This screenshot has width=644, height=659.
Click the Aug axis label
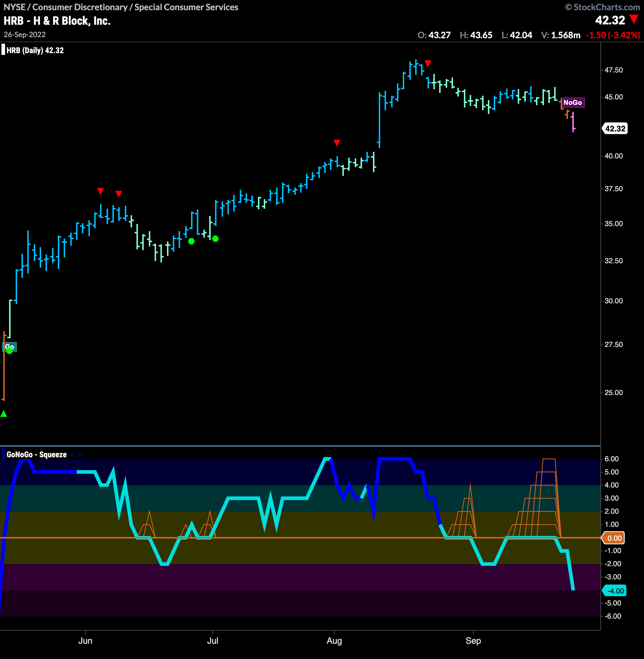coord(334,641)
